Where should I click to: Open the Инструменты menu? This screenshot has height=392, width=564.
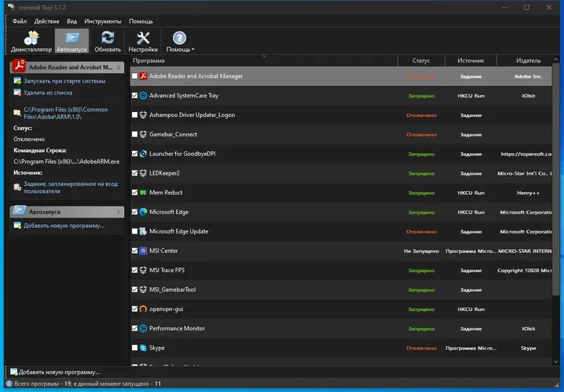(x=102, y=21)
